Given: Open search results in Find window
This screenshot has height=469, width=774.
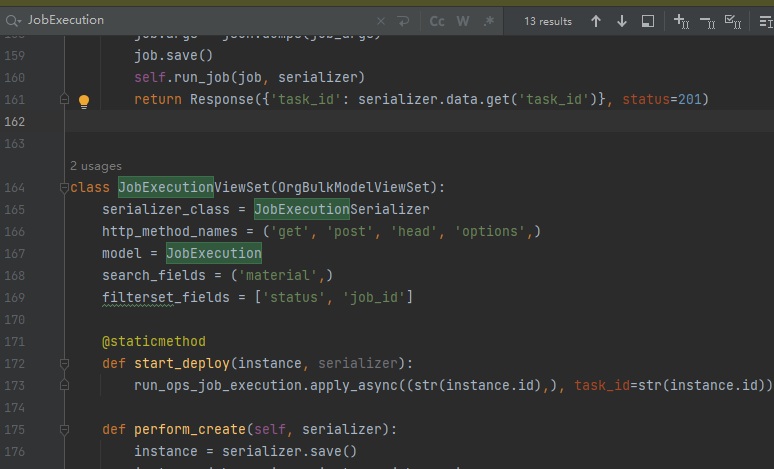Looking at the screenshot, I should click(648, 21).
